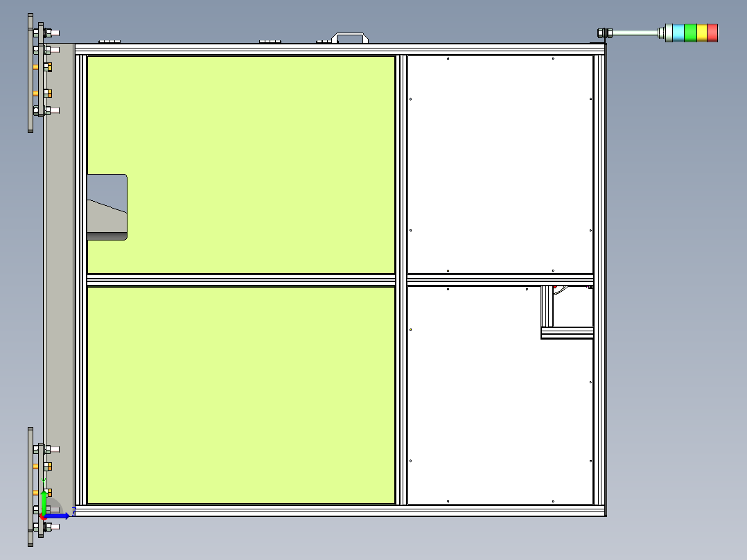Select the signal tower's grey pole
Screen dimensions: 747x560
pos(635,33)
